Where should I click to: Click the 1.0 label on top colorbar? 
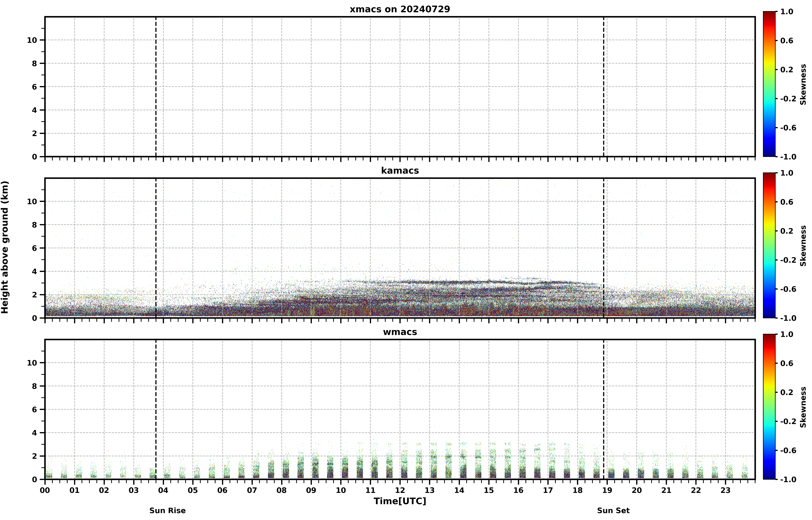tap(787, 12)
